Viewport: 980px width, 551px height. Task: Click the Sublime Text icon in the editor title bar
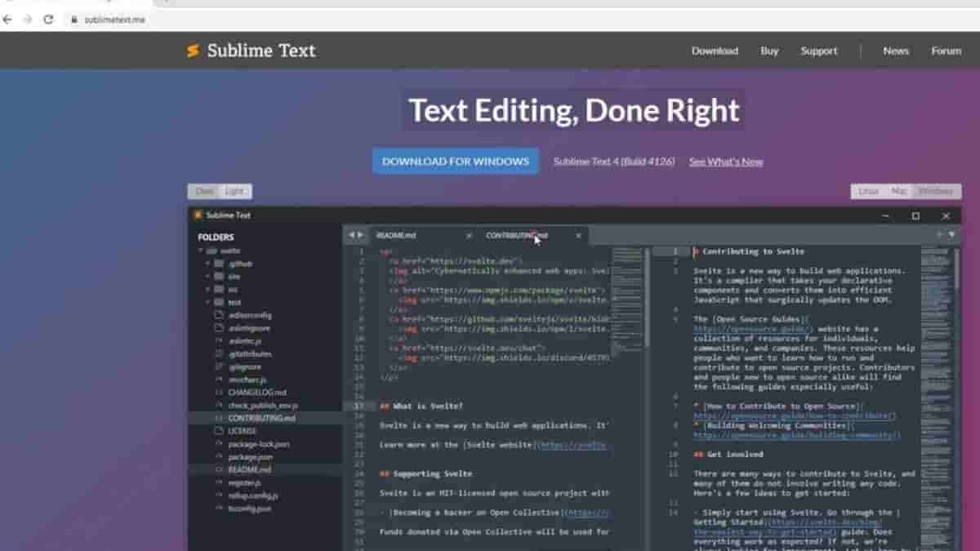pyautogui.click(x=196, y=215)
